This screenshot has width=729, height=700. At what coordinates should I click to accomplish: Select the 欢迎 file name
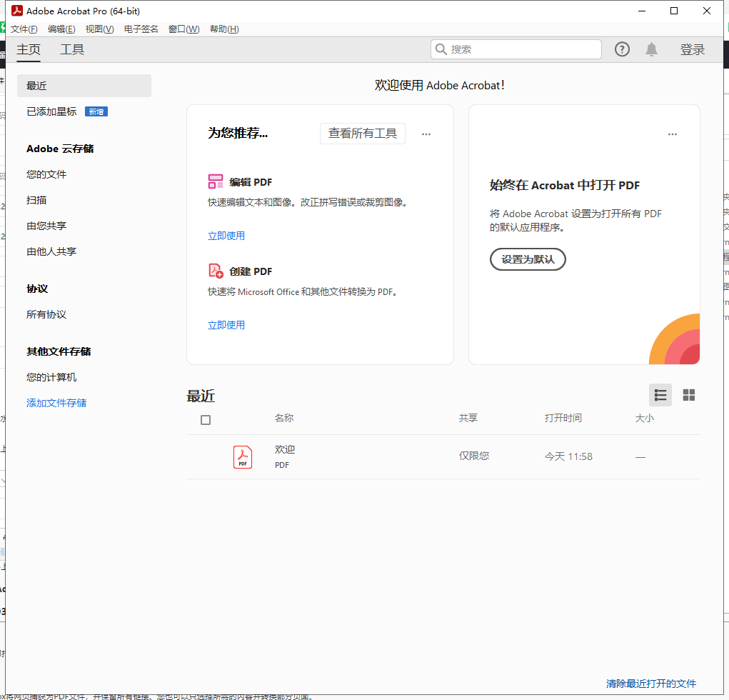tap(285, 449)
